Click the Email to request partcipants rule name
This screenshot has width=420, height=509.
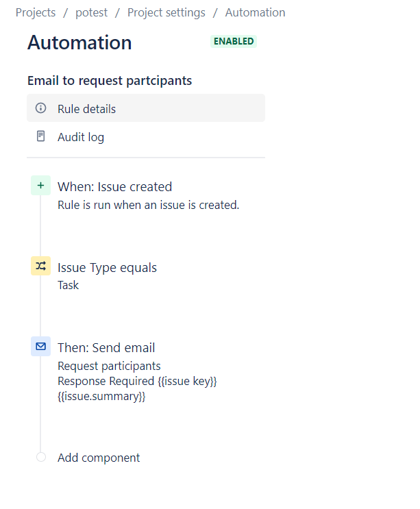pyautogui.click(x=110, y=81)
